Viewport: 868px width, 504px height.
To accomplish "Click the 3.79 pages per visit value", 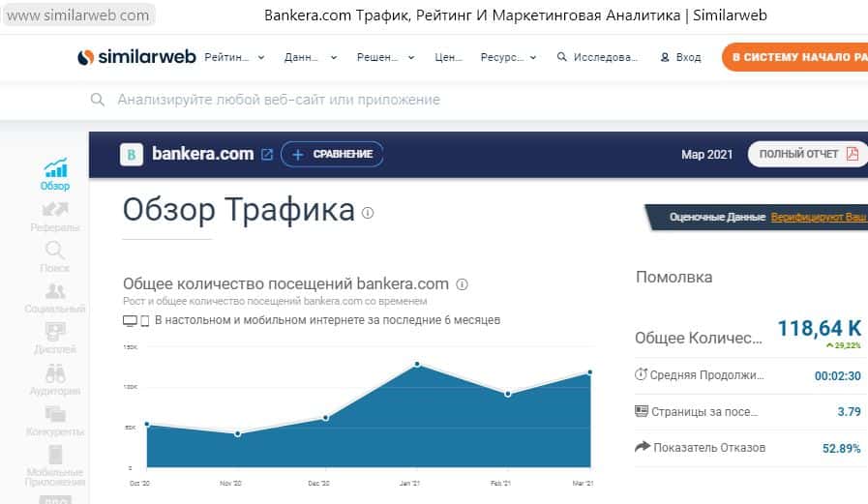I will pos(850,411).
